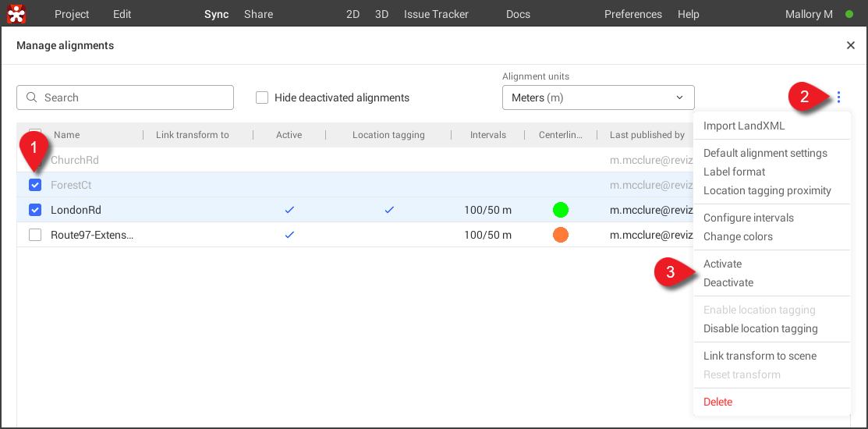Choose Import LandXML option
The width and height of the screenshot is (868, 429).
pyautogui.click(x=744, y=126)
